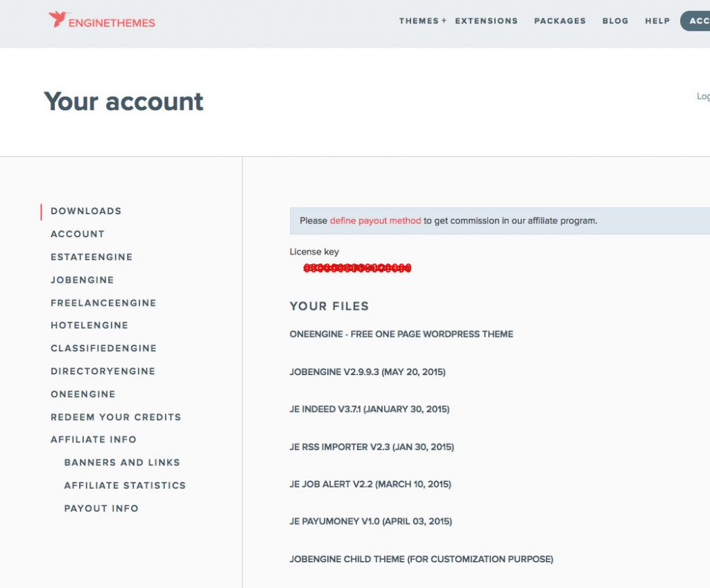This screenshot has width=710, height=588.
Task: Select EstateEngine in the sidebar
Action: point(92,257)
